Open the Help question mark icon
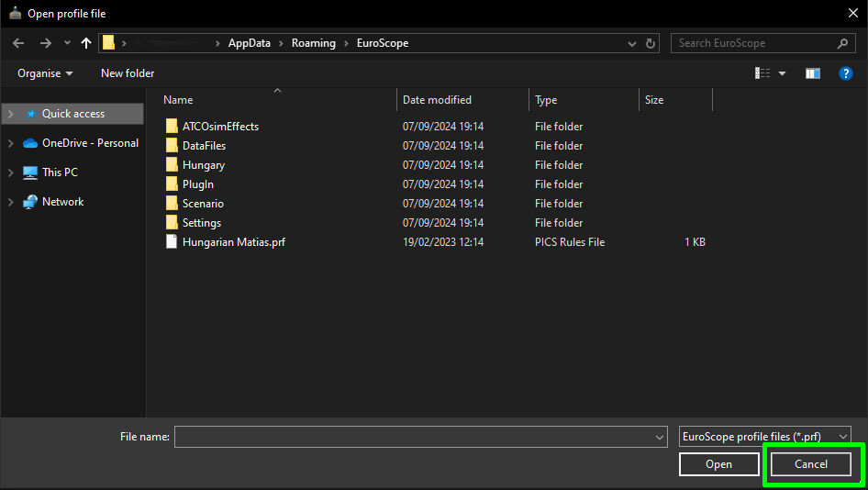The width and height of the screenshot is (868, 490). (846, 73)
